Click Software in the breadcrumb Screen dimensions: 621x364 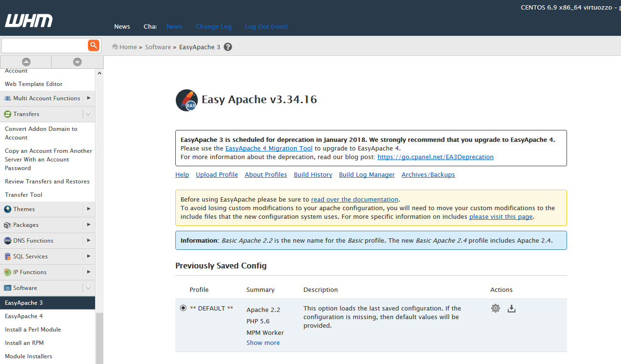[158, 47]
